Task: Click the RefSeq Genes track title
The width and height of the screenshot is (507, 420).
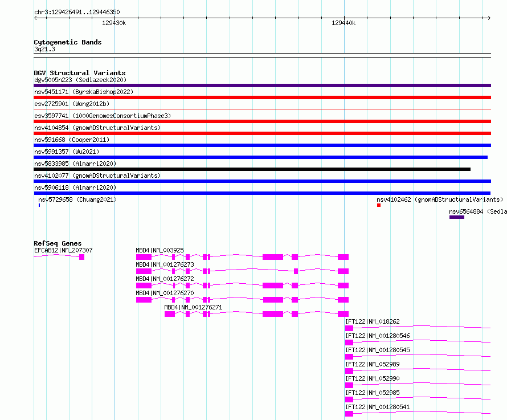Action: 58,243
